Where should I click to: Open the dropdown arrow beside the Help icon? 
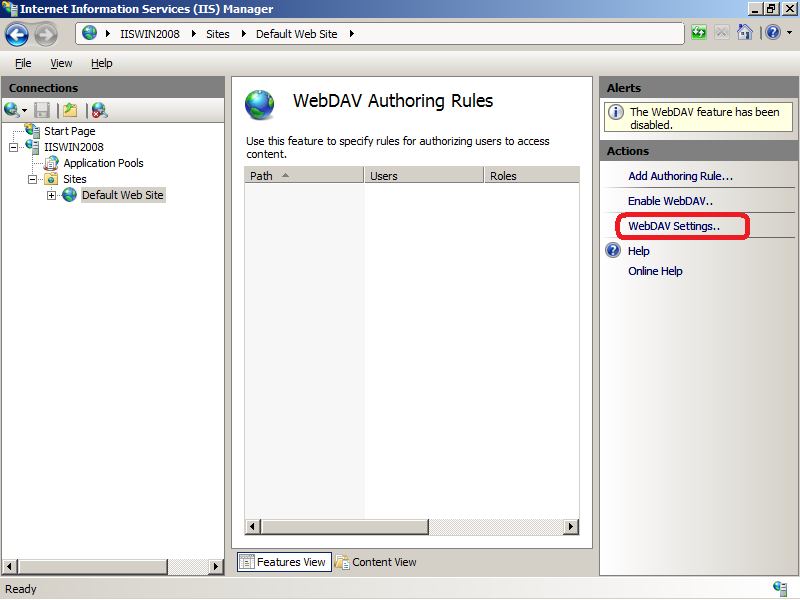tap(789, 33)
